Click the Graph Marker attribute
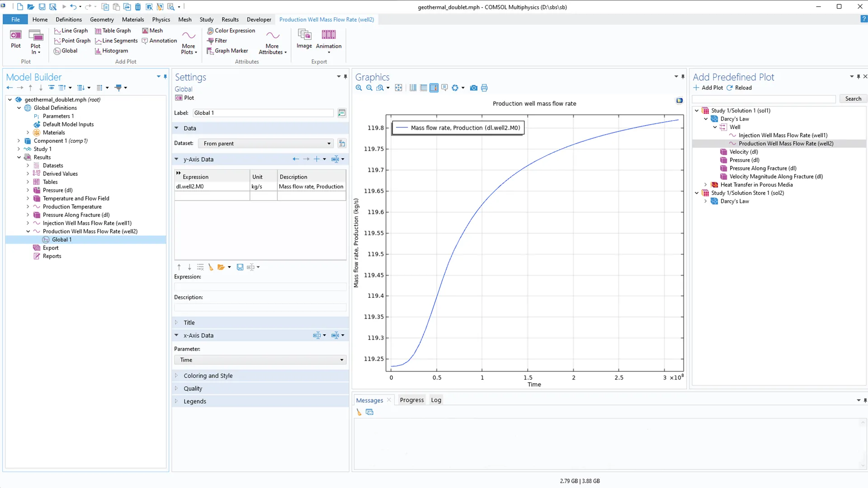The height and width of the screenshot is (488, 868). 227,51
